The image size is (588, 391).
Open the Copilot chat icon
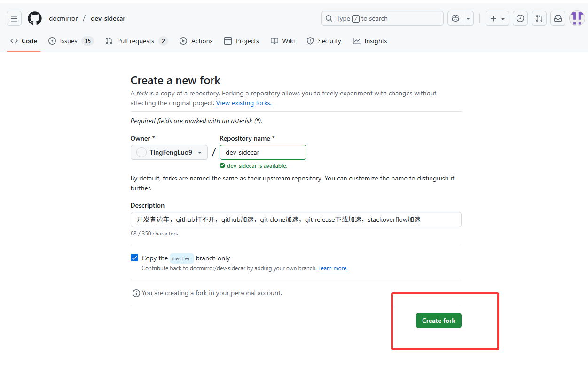tap(455, 19)
